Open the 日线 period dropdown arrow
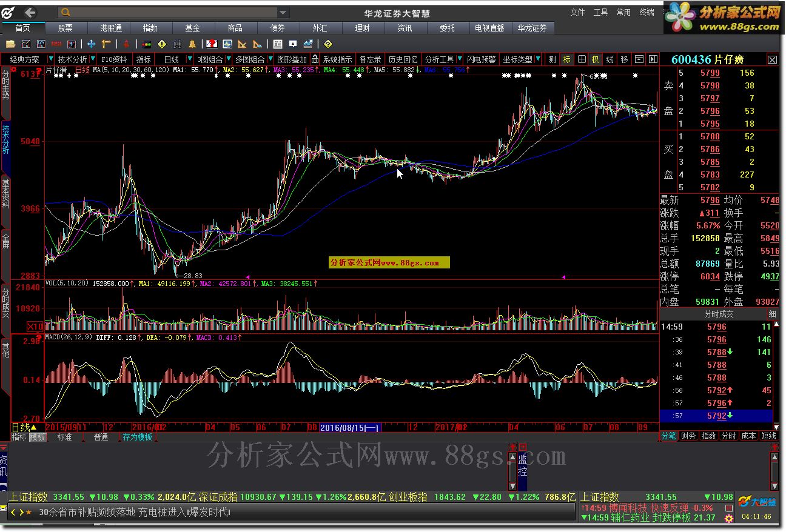This screenshot has height=532, width=786. (190, 59)
